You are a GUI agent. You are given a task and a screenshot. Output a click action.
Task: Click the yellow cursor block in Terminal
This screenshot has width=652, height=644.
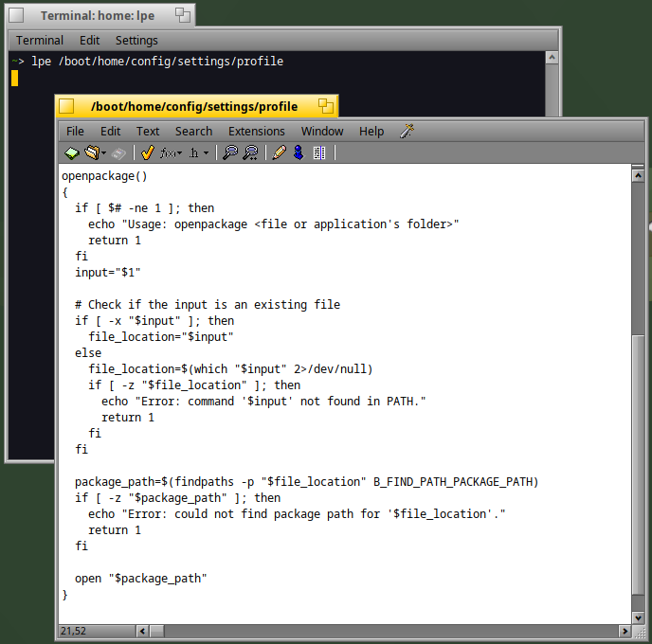tap(14, 78)
